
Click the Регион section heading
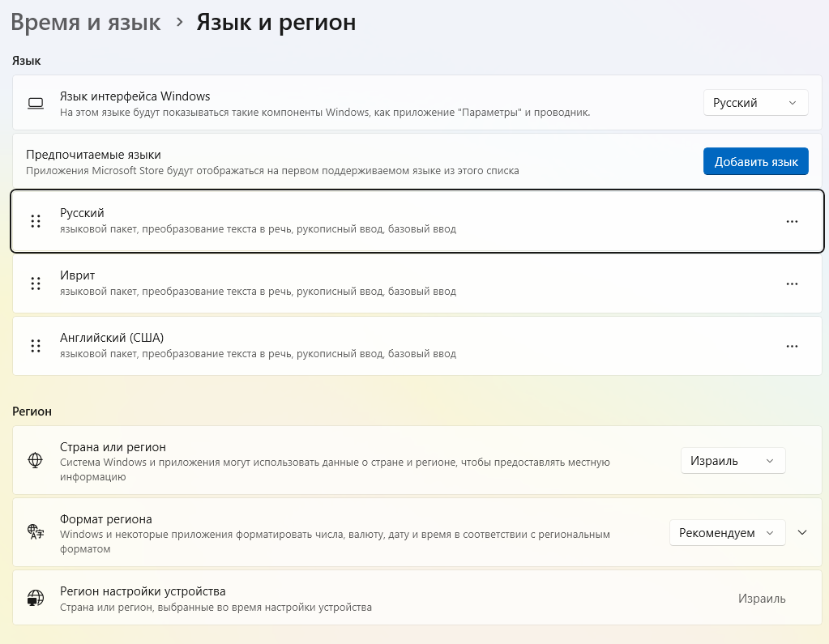[32, 411]
